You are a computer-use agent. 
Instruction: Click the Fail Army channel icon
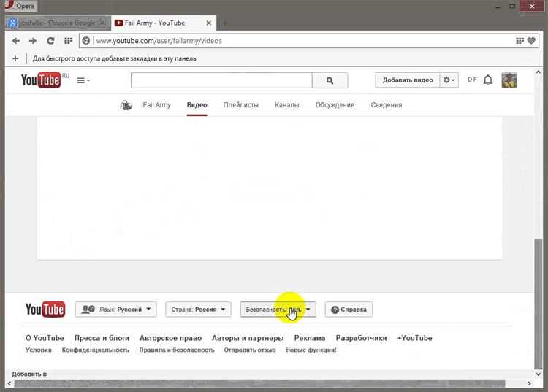[x=126, y=105]
